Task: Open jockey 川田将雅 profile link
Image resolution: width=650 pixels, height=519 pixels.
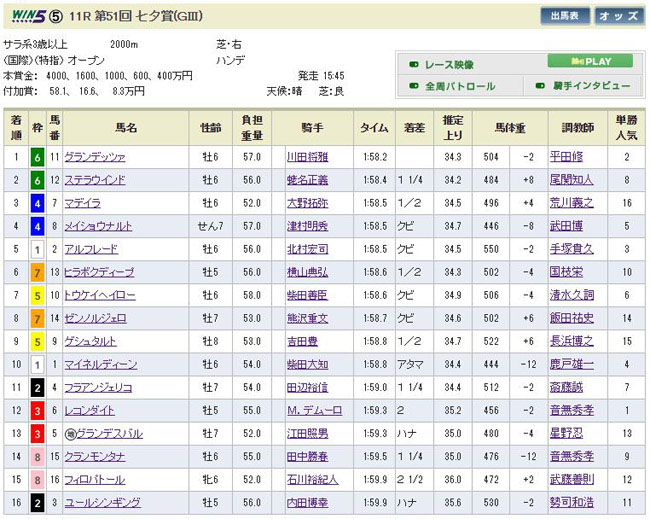Action: point(307,156)
